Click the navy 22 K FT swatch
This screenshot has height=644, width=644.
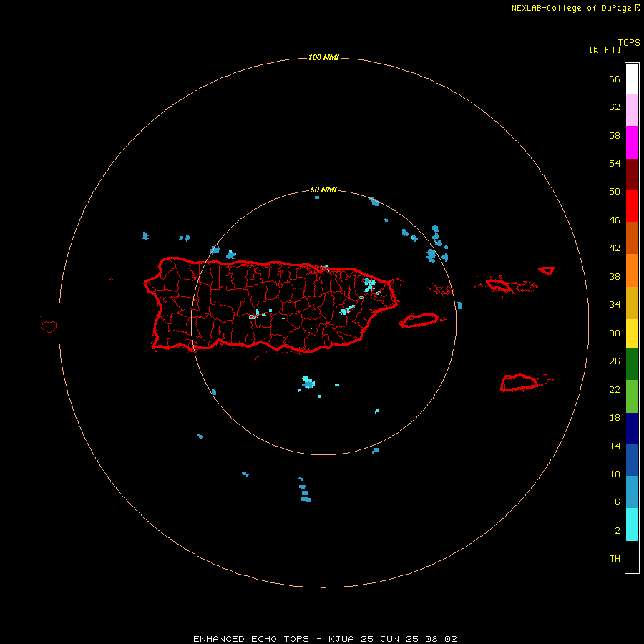pyautogui.click(x=632, y=429)
